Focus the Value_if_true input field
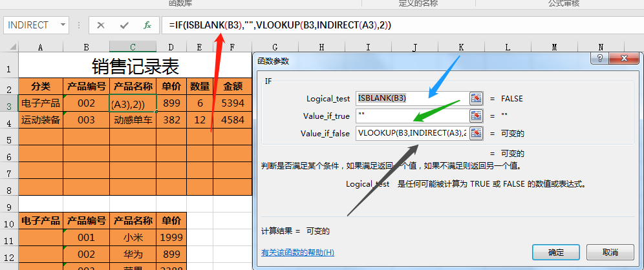The image size is (644, 270). [413, 116]
